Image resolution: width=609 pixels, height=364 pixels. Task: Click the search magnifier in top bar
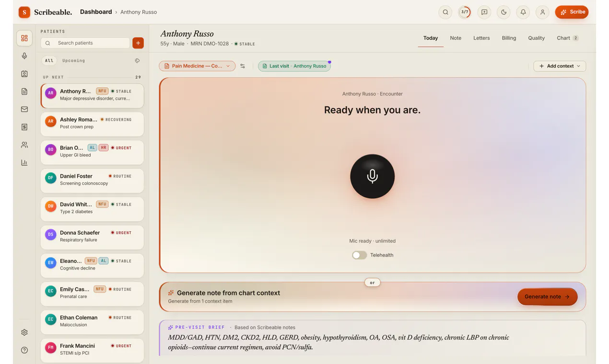(x=445, y=12)
